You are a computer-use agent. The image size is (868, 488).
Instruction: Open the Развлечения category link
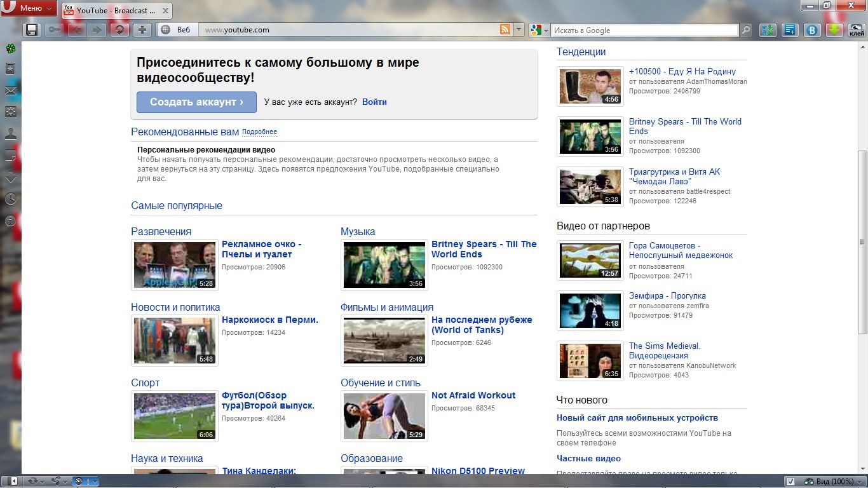(161, 232)
